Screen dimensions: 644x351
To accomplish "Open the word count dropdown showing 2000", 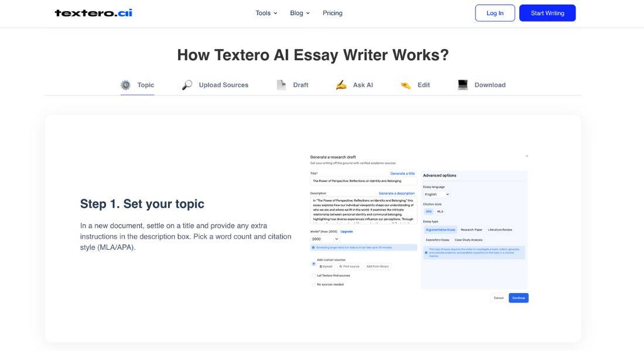I will point(325,239).
